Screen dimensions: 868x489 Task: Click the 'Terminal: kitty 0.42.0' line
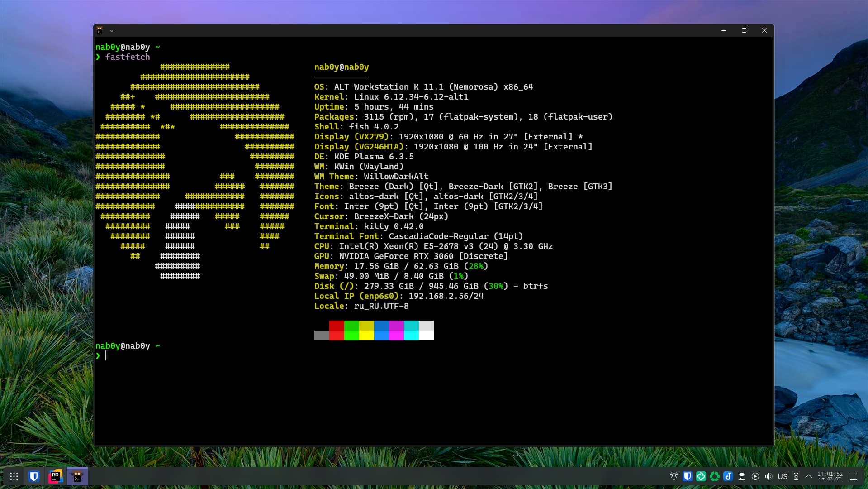click(x=369, y=226)
